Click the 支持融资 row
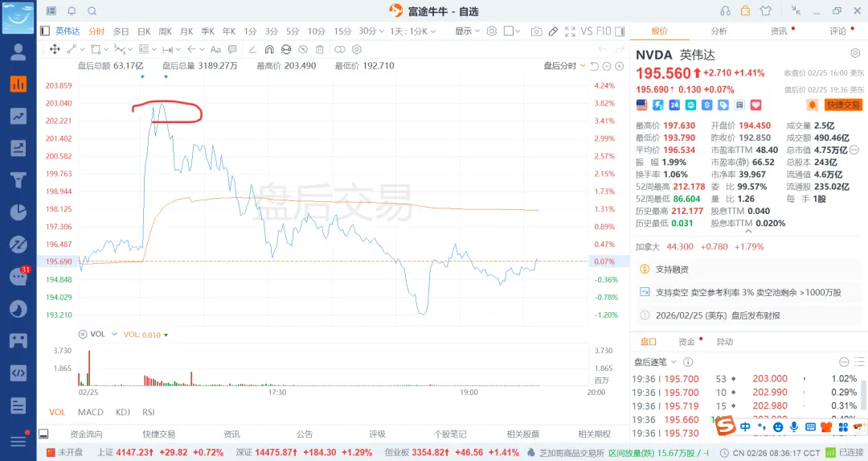868x461 pixels. (x=748, y=270)
